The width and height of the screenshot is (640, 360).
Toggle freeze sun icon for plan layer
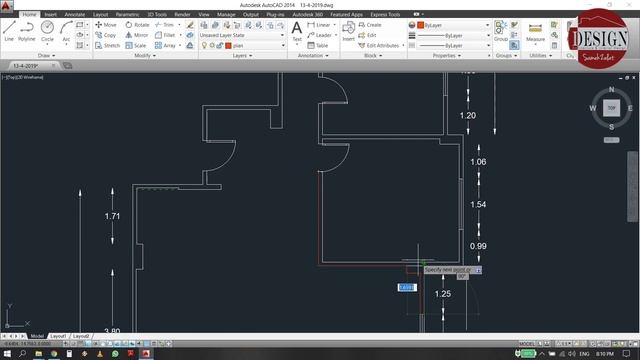(x=212, y=45)
